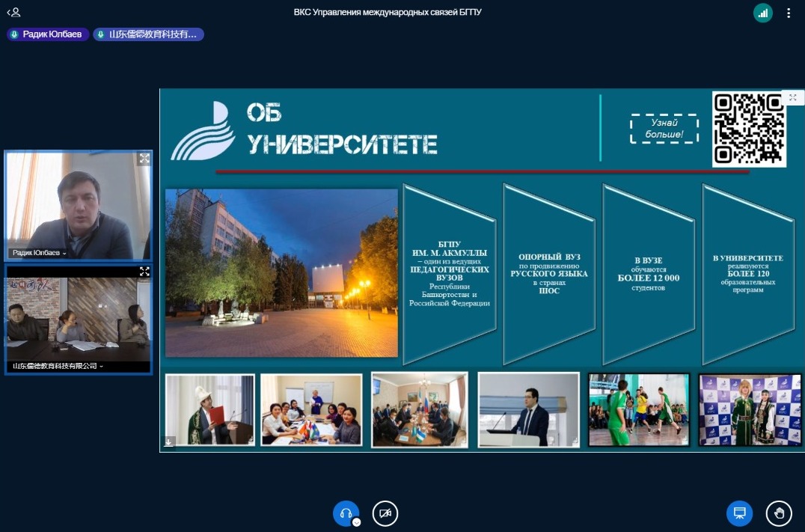Screen dimensions: 805x532
Task: Toggle webcam sharing on
Action: pyautogui.click(x=385, y=513)
